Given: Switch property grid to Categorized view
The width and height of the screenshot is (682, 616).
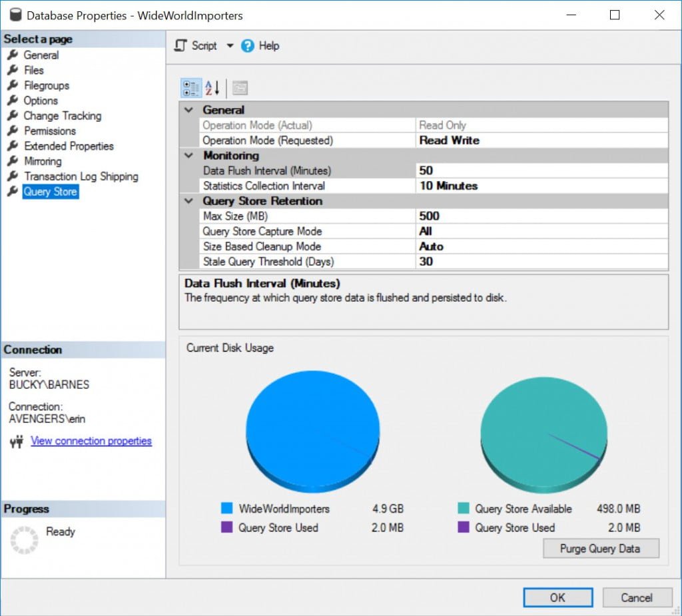Looking at the screenshot, I should coord(191,88).
